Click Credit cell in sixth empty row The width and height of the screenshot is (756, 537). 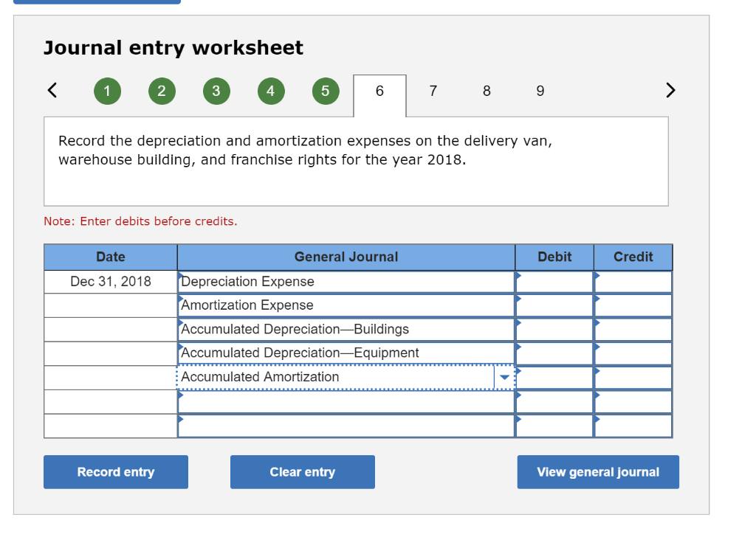click(x=633, y=402)
